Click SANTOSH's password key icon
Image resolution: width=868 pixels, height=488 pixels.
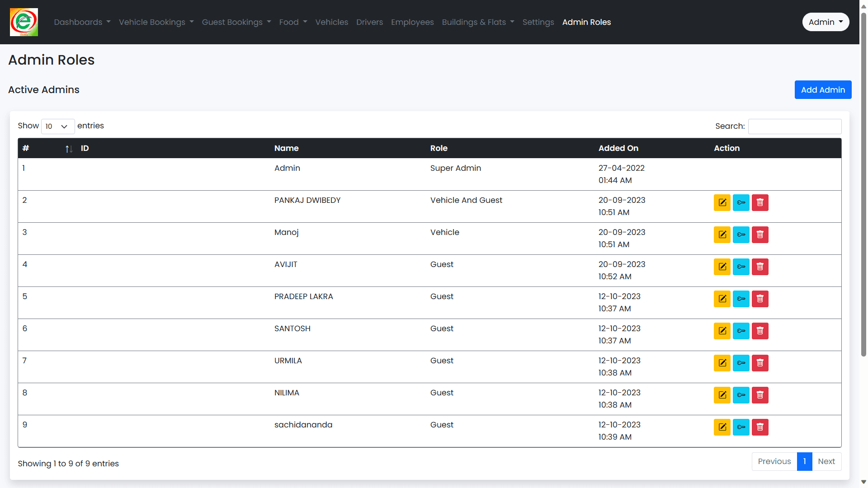pos(741,331)
